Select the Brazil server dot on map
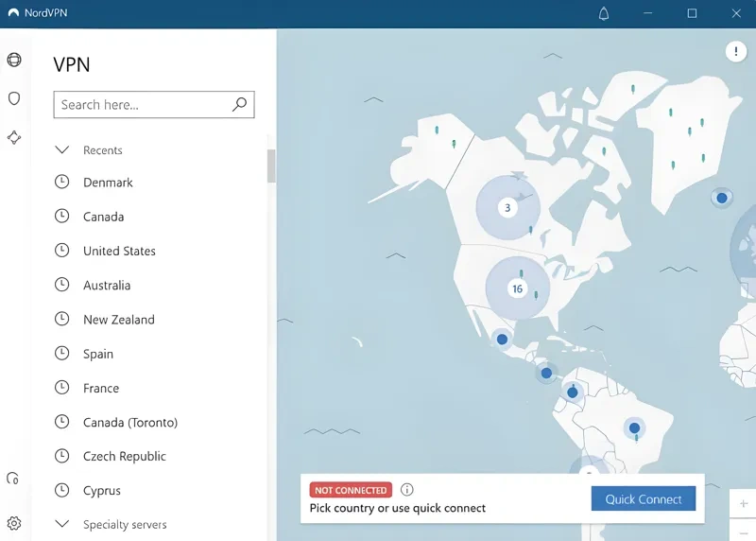Image resolution: width=756 pixels, height=541 pixels. coord(634,428)
